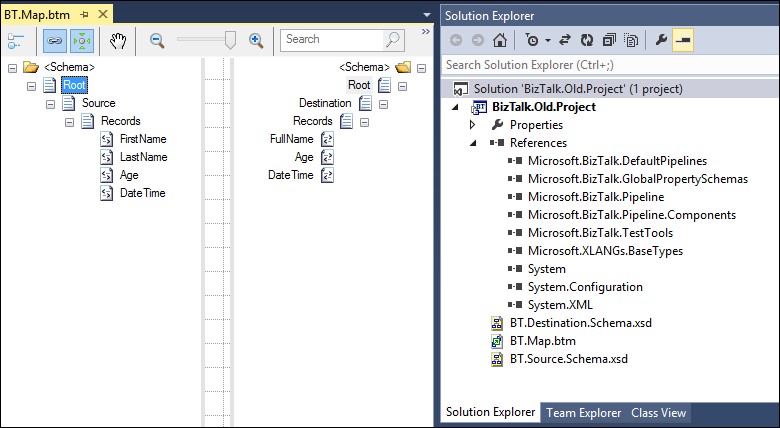
Task: Select Solution 'BizTalk.Old.Project' row
Action: click(x=610, y=89)
